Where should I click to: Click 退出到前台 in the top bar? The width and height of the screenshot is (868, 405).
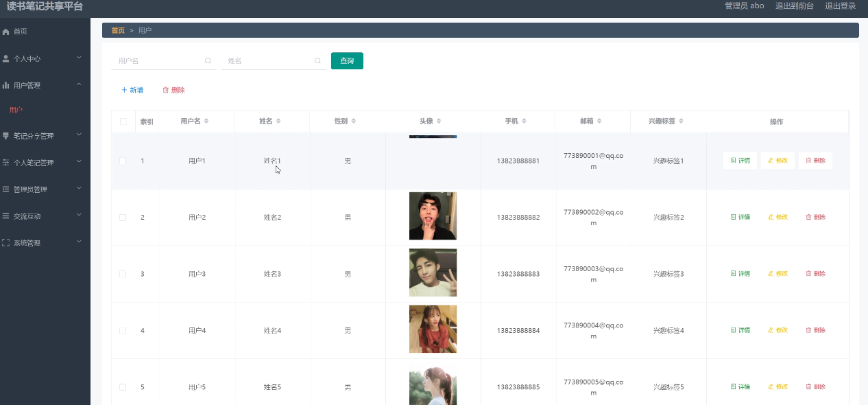[x=795, y=5]
